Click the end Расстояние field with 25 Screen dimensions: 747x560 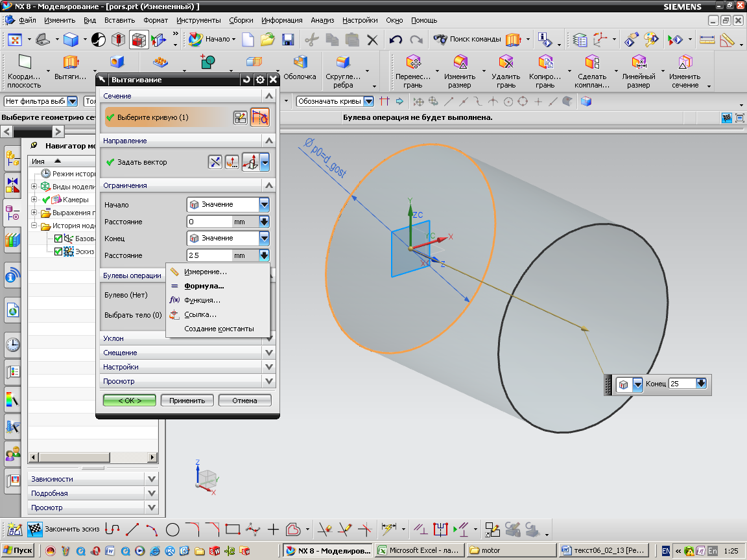209,255
